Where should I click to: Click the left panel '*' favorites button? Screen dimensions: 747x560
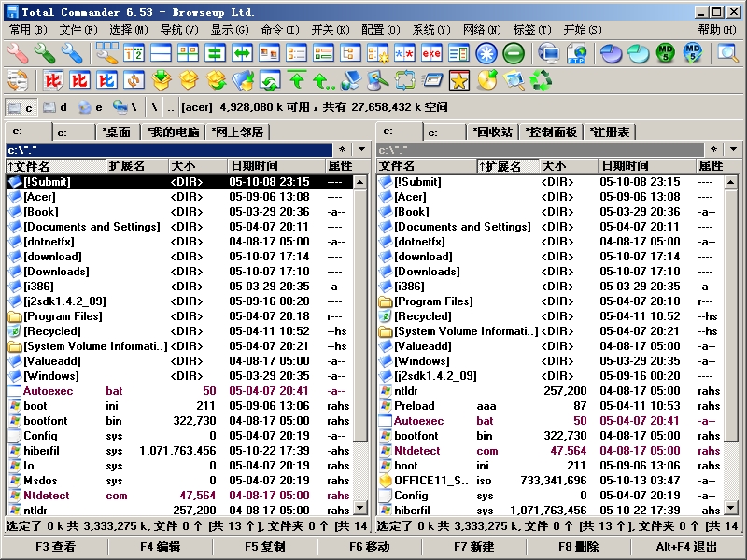click(x=342, y=149)
